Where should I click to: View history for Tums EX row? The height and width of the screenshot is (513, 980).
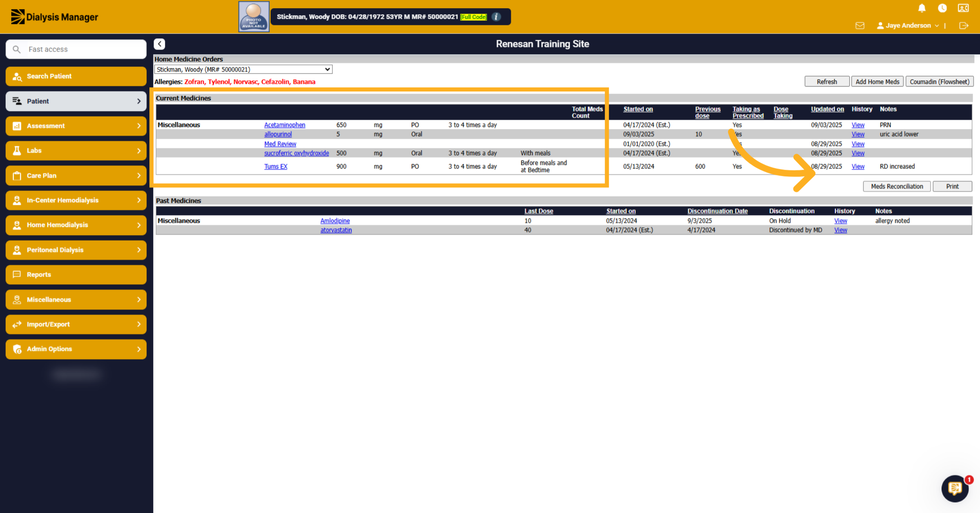[x=858, y=167]
